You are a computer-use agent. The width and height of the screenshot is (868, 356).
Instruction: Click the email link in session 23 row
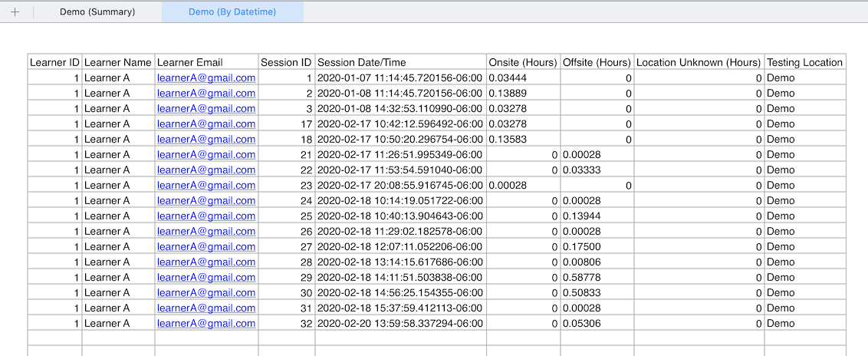click(206, 185)
